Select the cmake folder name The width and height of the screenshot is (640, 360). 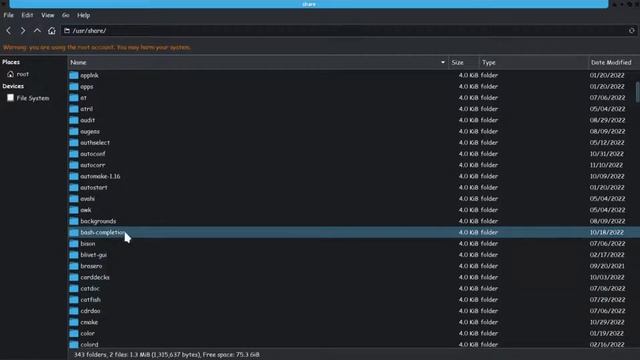(x=89, y=322)
